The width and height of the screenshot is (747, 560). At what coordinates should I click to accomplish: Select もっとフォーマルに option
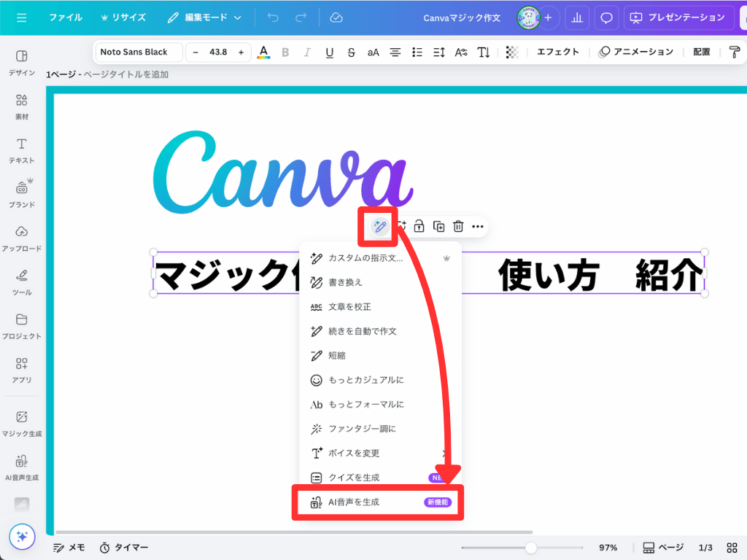point(380,404)
